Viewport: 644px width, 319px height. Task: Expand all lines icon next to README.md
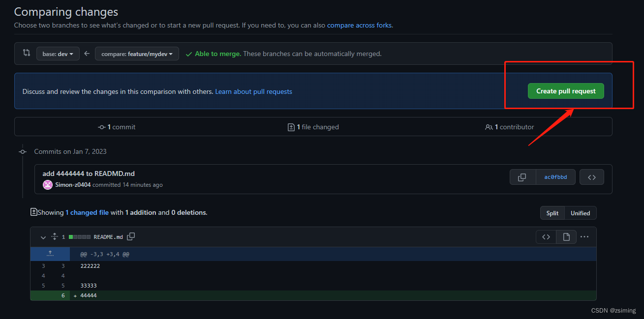coord(55,236)
